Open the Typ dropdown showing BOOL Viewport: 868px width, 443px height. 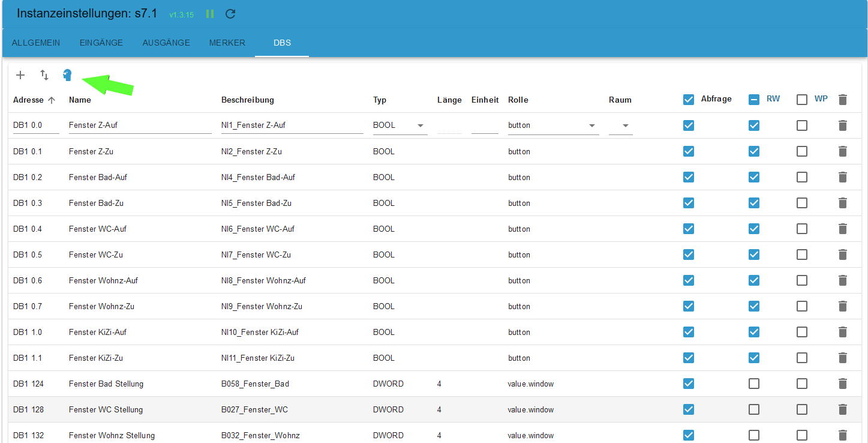(400, 125)
